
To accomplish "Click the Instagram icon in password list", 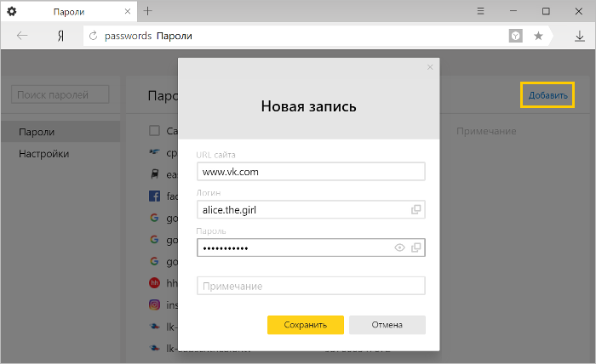I will pos(154,304).
